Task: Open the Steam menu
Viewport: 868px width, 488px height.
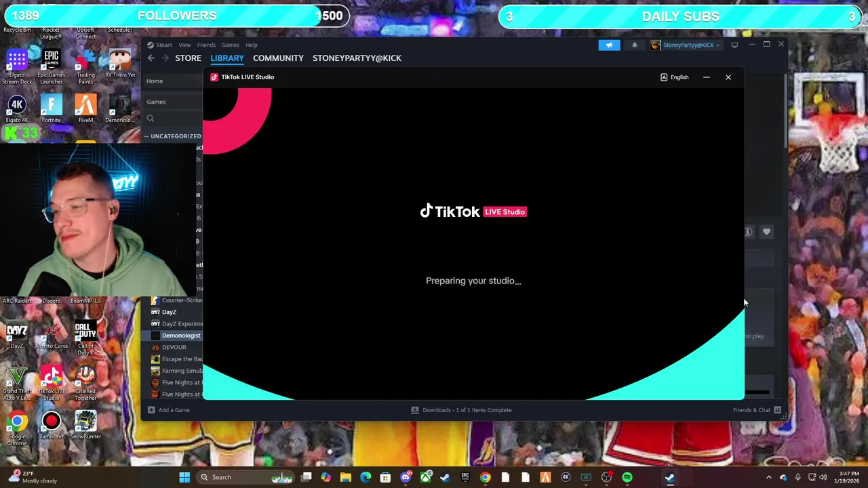Action: (164, 45)
